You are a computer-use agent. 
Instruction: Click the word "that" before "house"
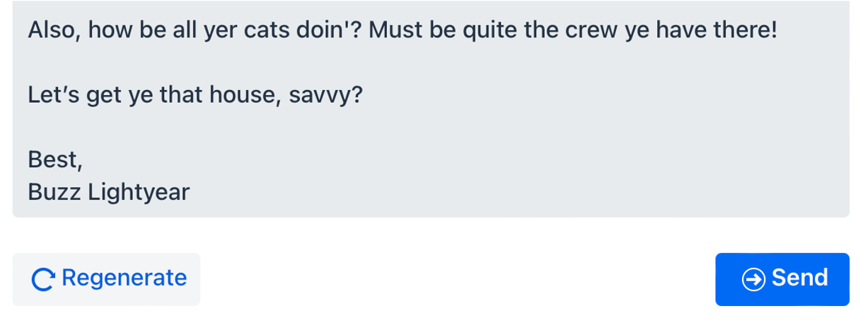pyautogui.click(x=180, y=95)
